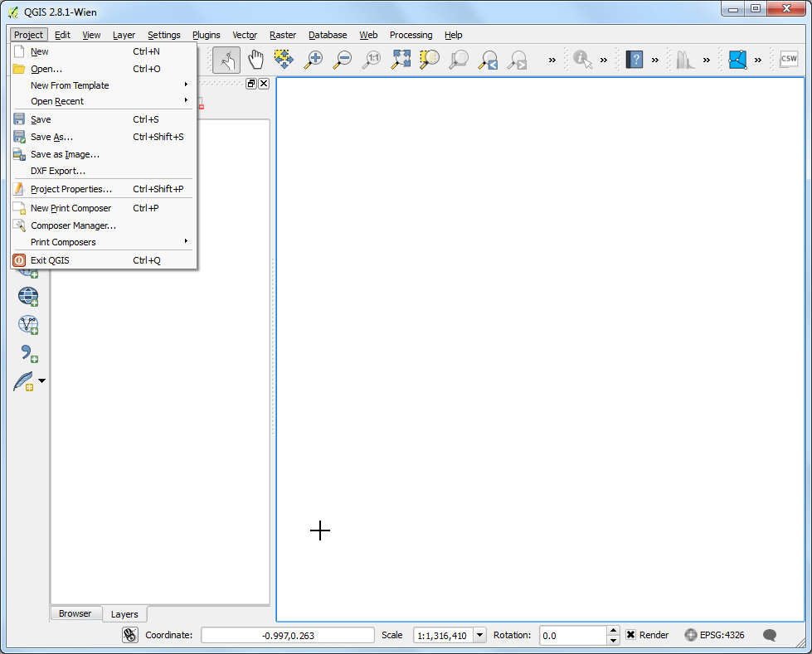Expand hidden help toolbar items chevron

655,60
